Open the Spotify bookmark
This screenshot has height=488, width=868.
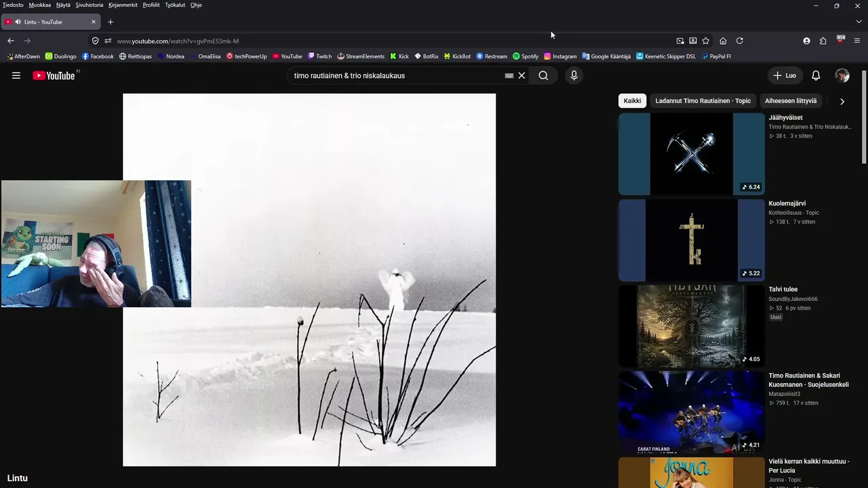tap(526, 56)
